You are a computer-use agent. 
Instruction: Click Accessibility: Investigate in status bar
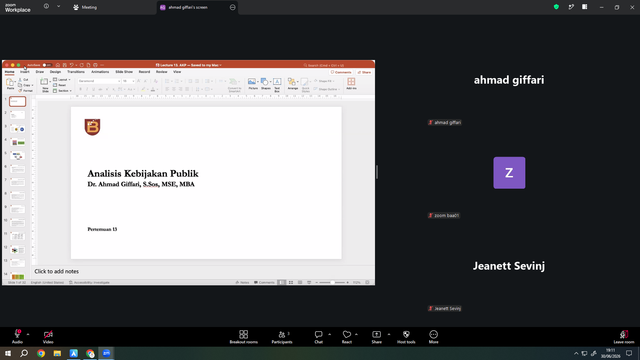click(x=89, y=282)
